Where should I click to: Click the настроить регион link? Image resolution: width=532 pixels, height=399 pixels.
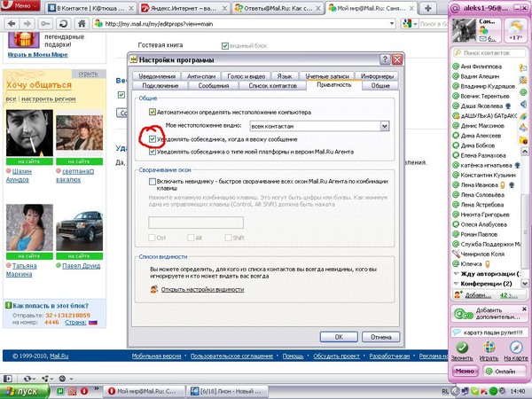tap(49, 99)
